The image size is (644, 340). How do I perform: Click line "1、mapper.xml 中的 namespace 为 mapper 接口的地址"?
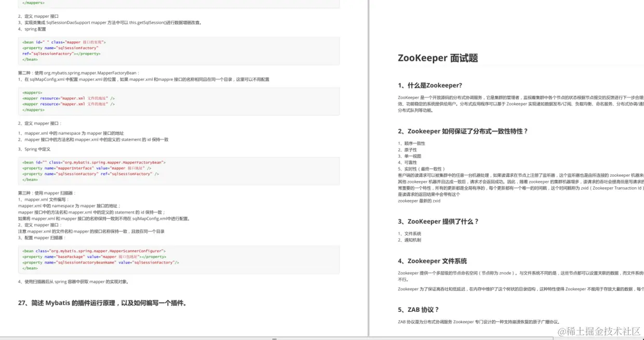point(71,134)
